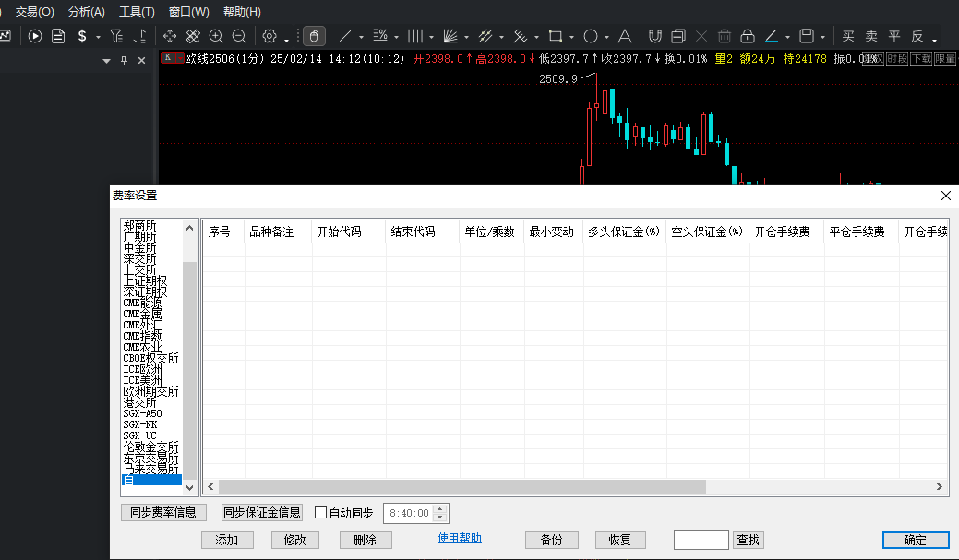Image resolution: width=959 pixels, height=560 pixels.
Task: Open the 使用帮助 link
Action: click(x=459, y=538)
